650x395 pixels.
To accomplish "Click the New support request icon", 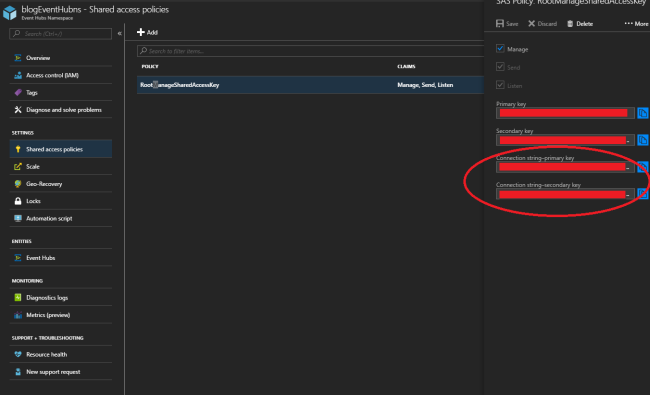I will (x=18, y=372).
